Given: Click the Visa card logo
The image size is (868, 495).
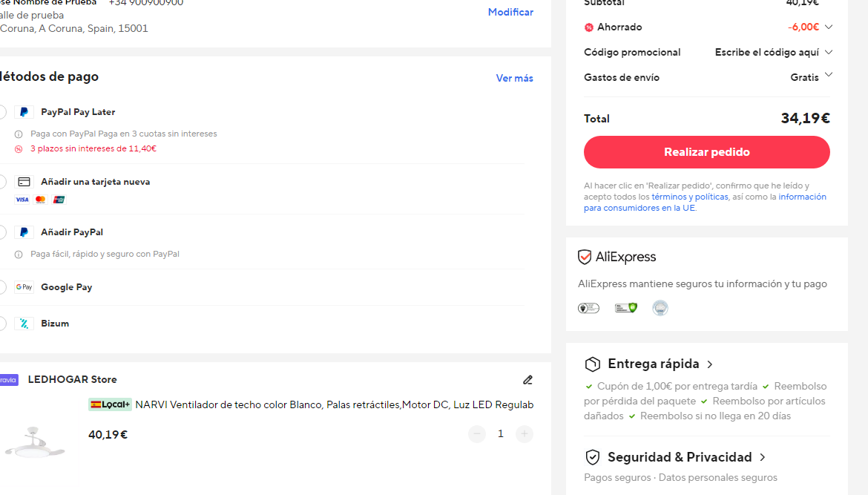Looking at the screenshot, I should 22,200.
